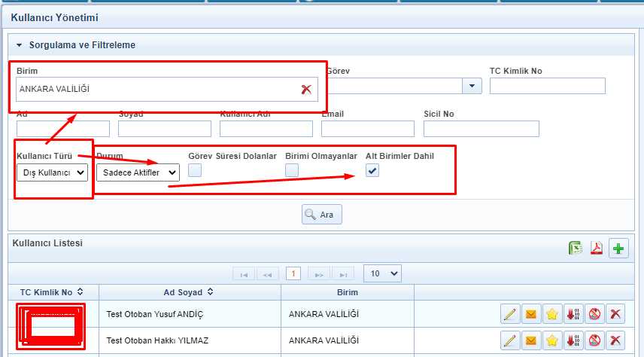Click the star icon for Hakkı YILMAZ
This screenshot has height=357, width=644.
(551, 340)
